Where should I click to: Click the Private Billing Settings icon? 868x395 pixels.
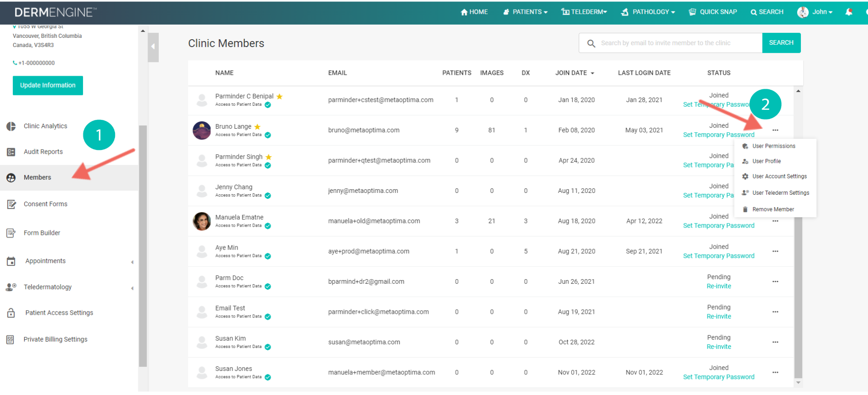coord(10,339)
